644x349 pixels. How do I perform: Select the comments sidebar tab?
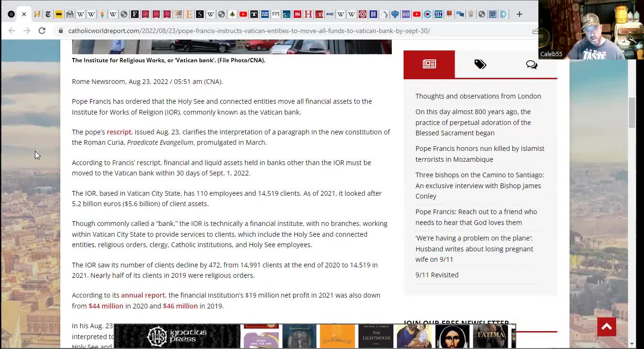pyautogui.click(x=531, y=64)
